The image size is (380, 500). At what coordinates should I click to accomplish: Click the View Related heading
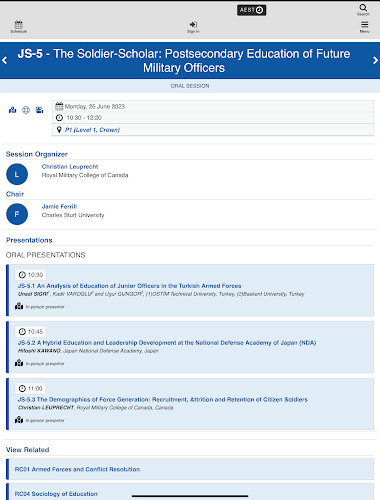coord(28,450)
